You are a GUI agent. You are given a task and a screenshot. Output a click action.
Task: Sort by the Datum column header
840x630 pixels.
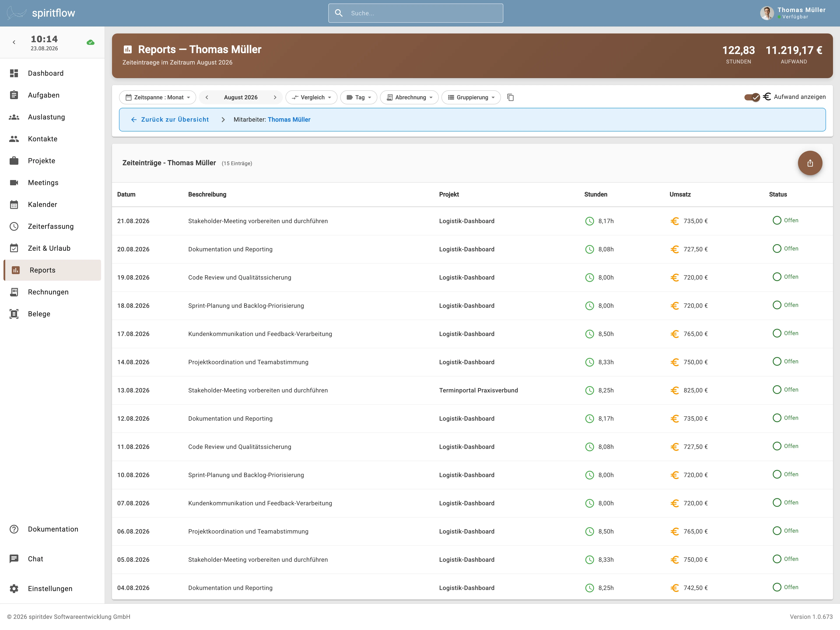click(x=126, y=194)
